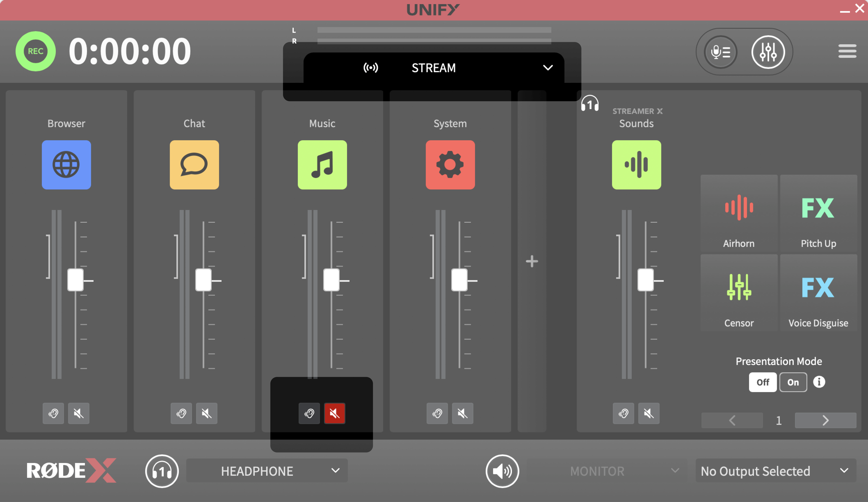Click the RØDE X logo
Viewport: 868px width, 502px height.
point(71,470)
